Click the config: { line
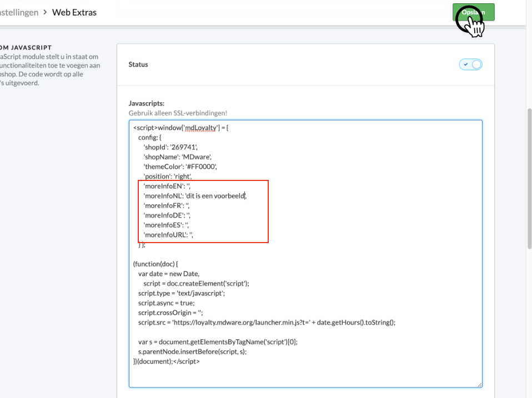Image resolution: width=532 pixels, height=398 pixels. click(x=149, y=137)
